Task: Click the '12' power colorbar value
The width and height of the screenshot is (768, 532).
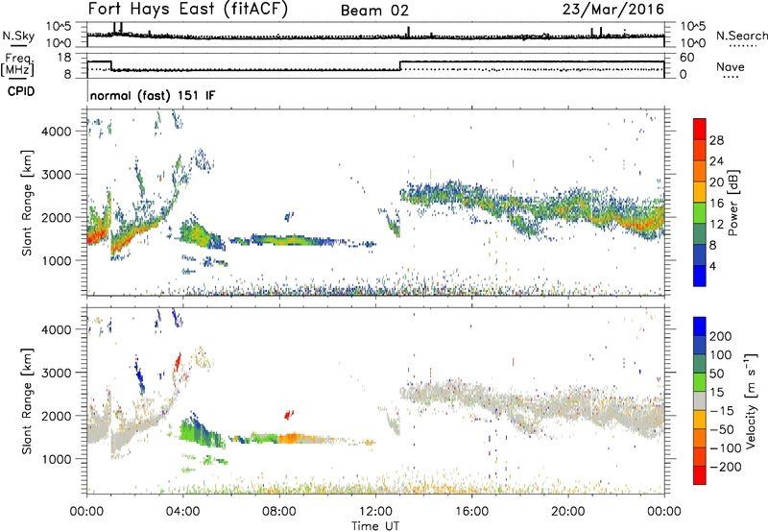Action: (x=716, y=225)
